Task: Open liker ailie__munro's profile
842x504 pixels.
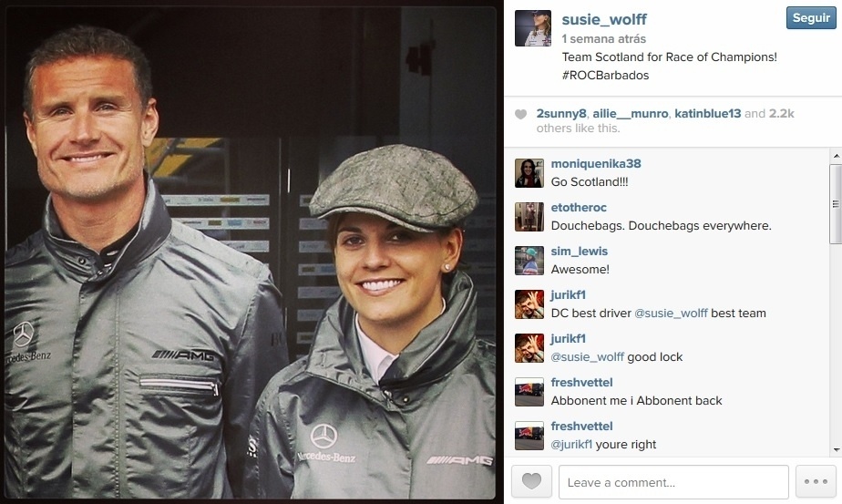Action: 631,113
